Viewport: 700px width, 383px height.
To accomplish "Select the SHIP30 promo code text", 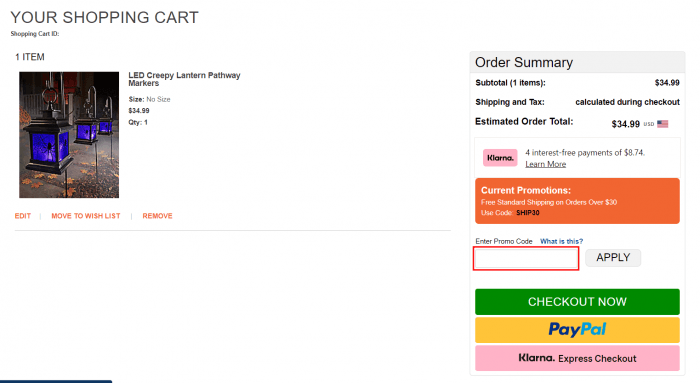I will click(x=528, y=213).
